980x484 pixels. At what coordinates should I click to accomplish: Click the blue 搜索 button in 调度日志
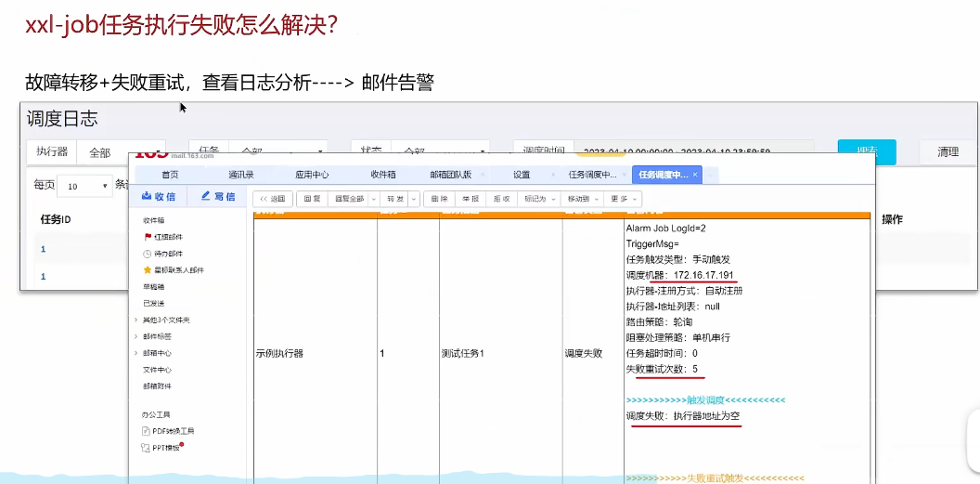[x=867, y=152]
